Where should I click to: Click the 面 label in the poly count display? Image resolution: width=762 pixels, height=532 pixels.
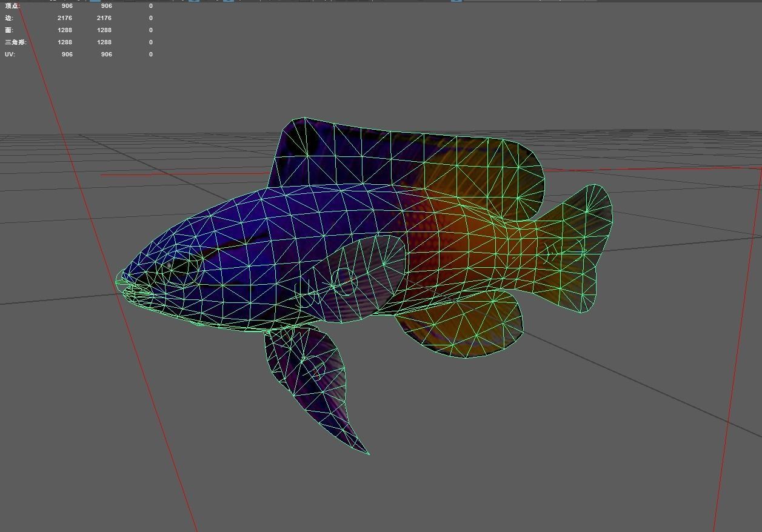coord(8,30)
